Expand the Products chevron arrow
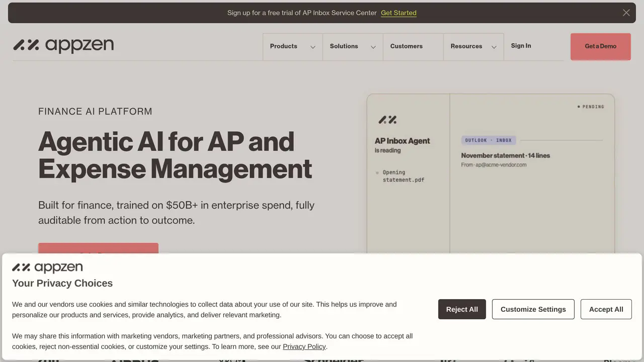The height and width of the screenshot is (362, 644). tap(313, 47)
